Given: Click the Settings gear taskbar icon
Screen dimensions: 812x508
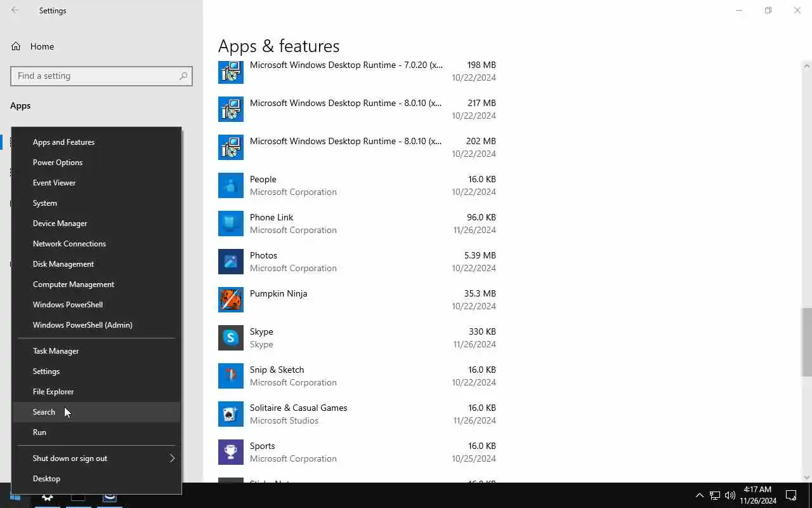Looking at the screenshot, I should pos(47,496).
